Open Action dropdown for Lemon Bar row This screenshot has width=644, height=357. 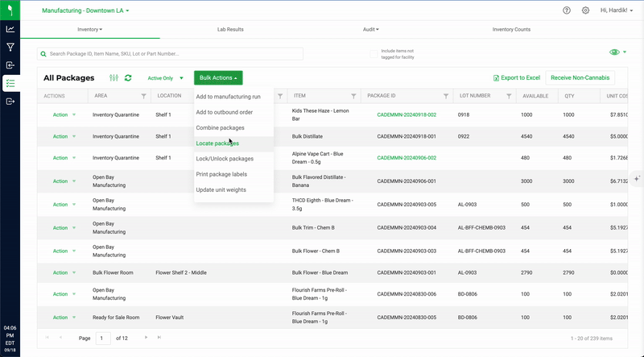click(64, 114)
